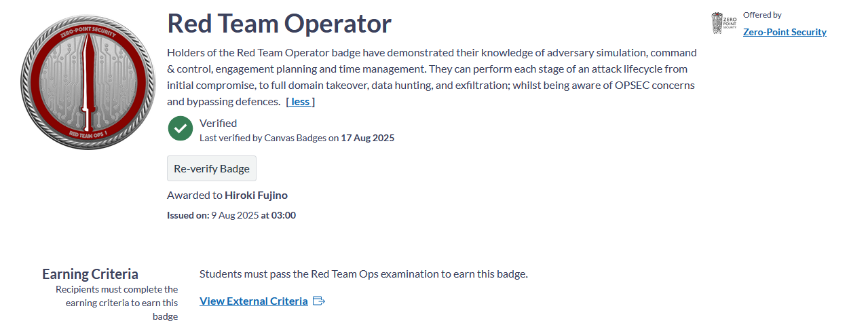The image size is (868, 336).
Task: Collapse the description using the less link
Action: point(300,102)
